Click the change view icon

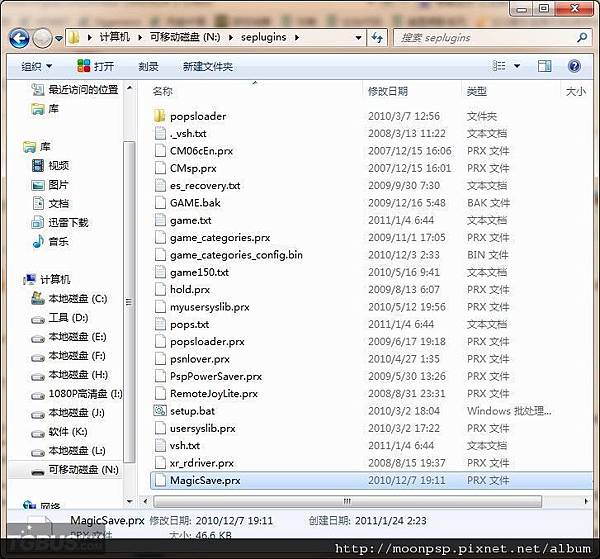click(x=499, y=66)
